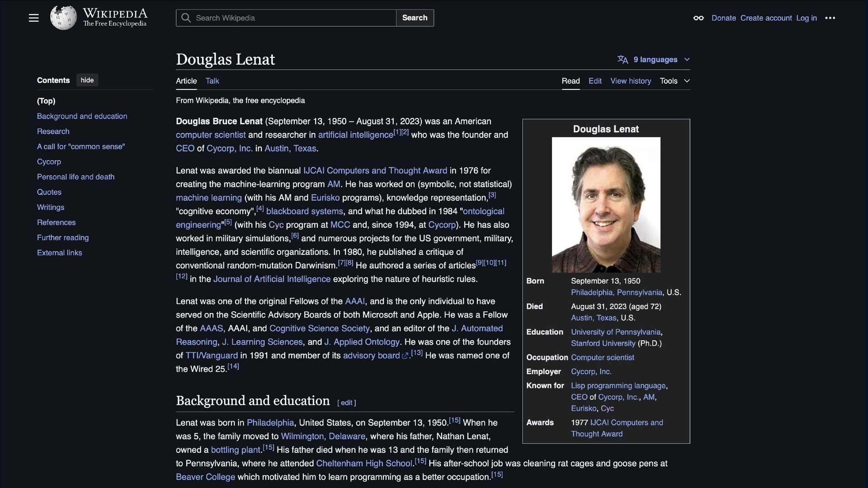The height and width of the screenshot is (488, 868).
Task: Open the hamburger main menu
Action: pos(33,18)
